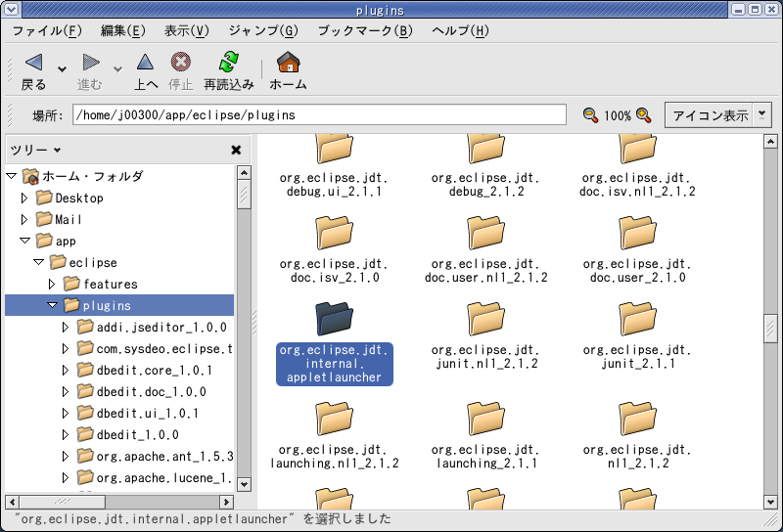The height and width of the screenshot is (532, 783).
Task: Expand addi.jseditor_1.0.0 tree node
Action: pos(65,327)
